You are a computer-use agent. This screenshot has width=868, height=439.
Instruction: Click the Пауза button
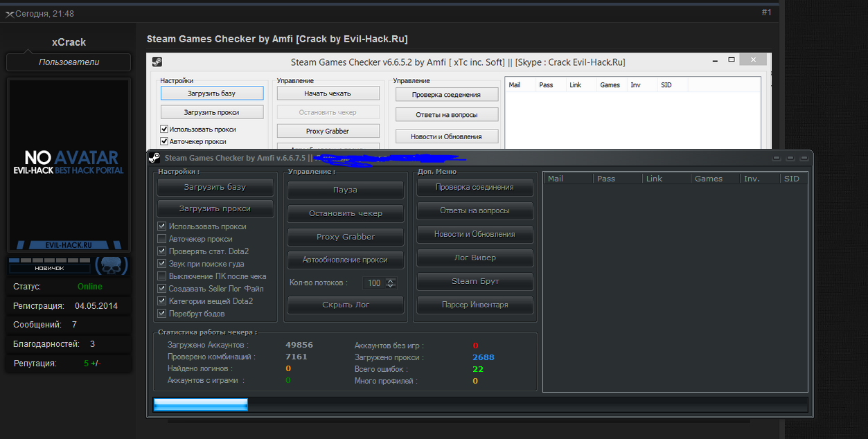click(345, 190)
